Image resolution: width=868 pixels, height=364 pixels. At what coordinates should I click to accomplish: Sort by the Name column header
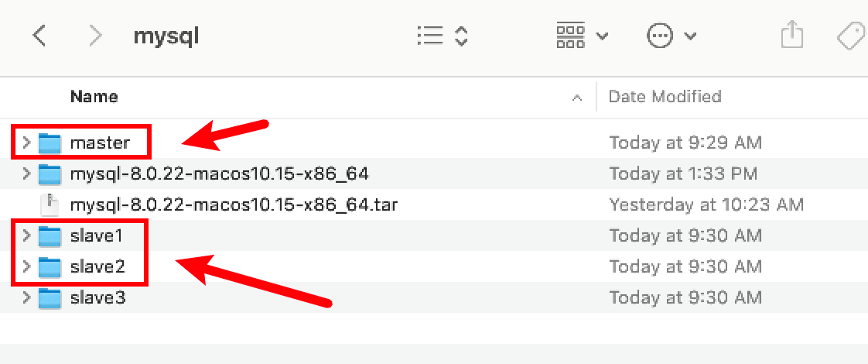[x=94, y=97]
